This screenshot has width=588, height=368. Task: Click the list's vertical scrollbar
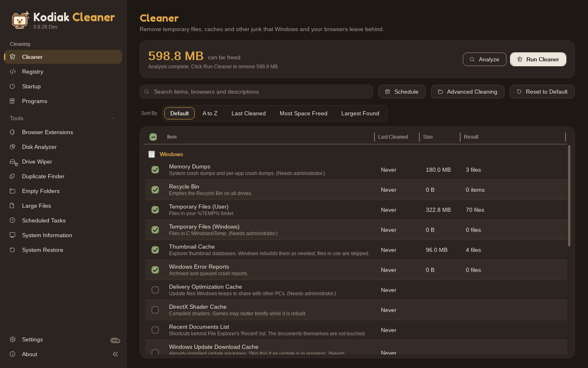coord(569,196)
